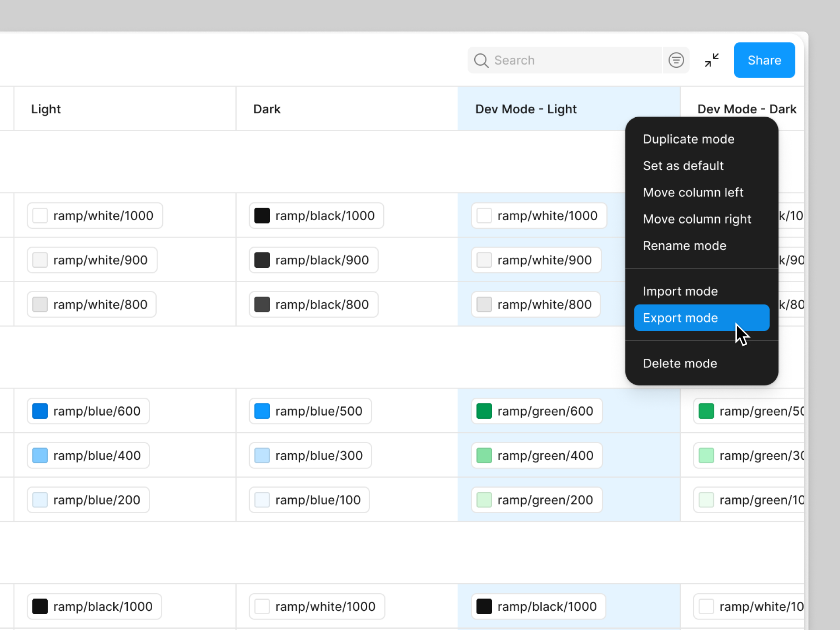This screenshot has height=630, width=840.
Task: Choose Duplicate mode from context menu
Action: click(688, 139)
